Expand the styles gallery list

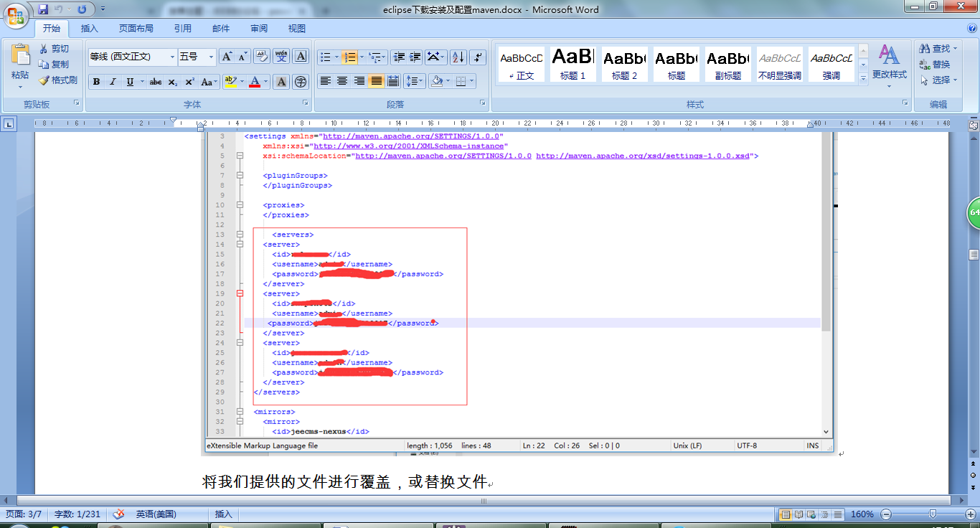(862, 78)
